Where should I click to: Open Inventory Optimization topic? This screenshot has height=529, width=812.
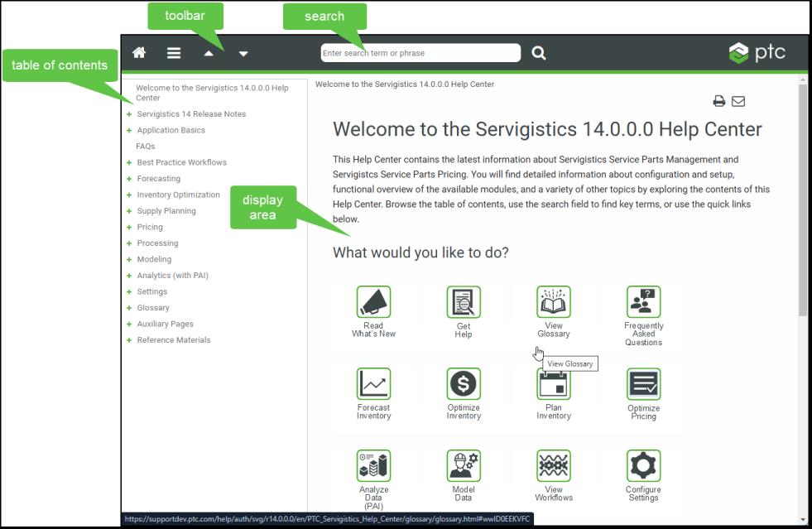point(178,195)
